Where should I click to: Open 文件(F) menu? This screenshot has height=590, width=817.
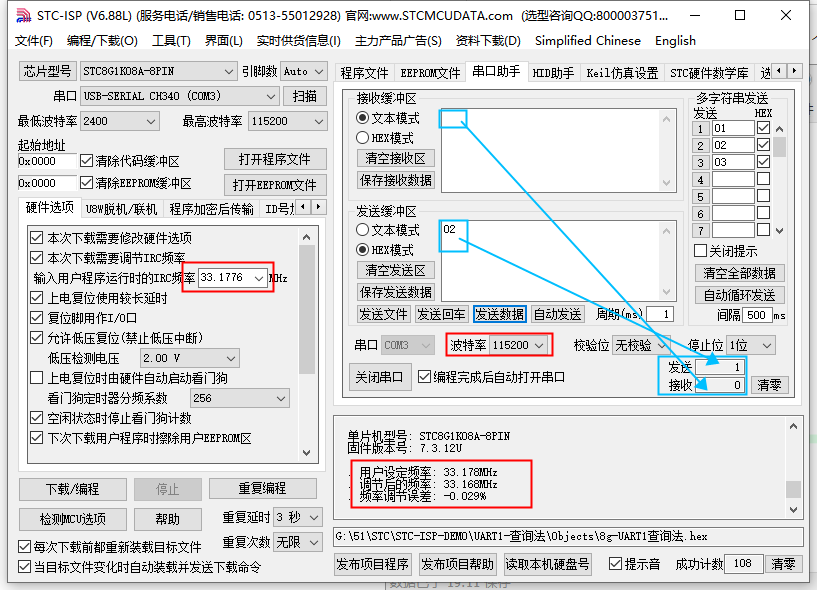point(34,41)
